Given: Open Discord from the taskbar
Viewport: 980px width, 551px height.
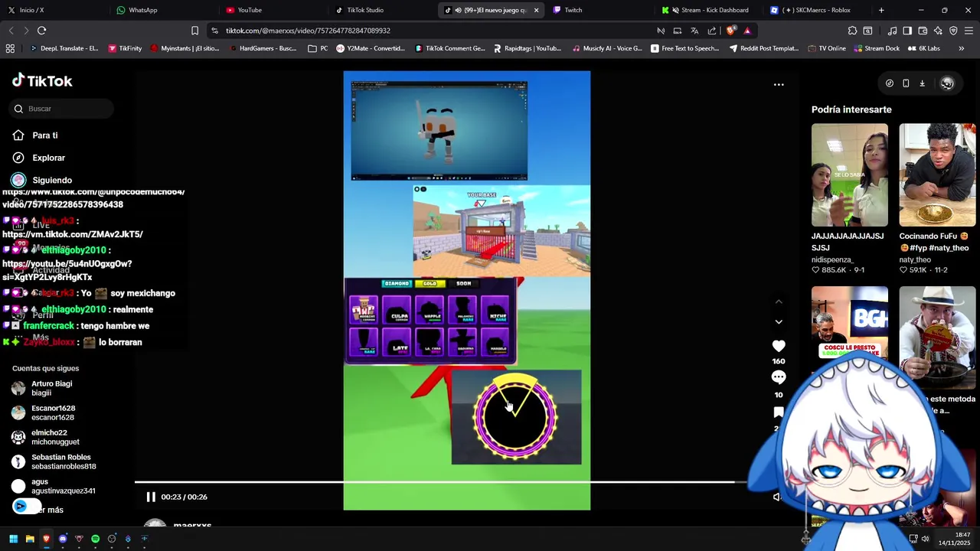Looking at the screenshot, I should click(x=63, y=539).
